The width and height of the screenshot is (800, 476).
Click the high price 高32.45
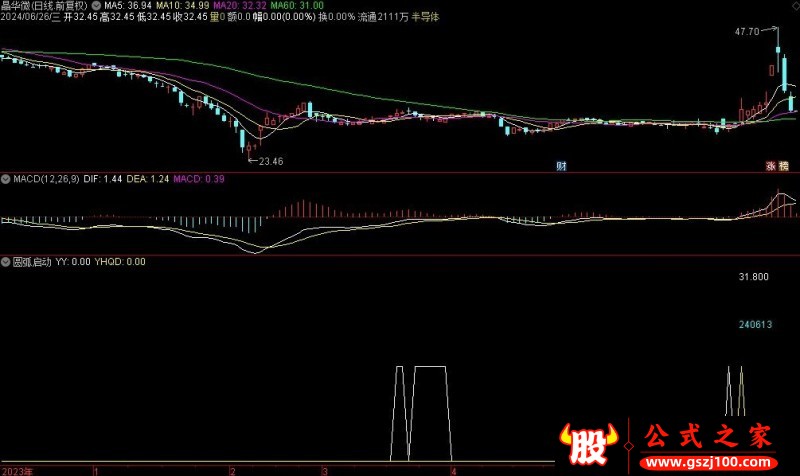point(117,17)
